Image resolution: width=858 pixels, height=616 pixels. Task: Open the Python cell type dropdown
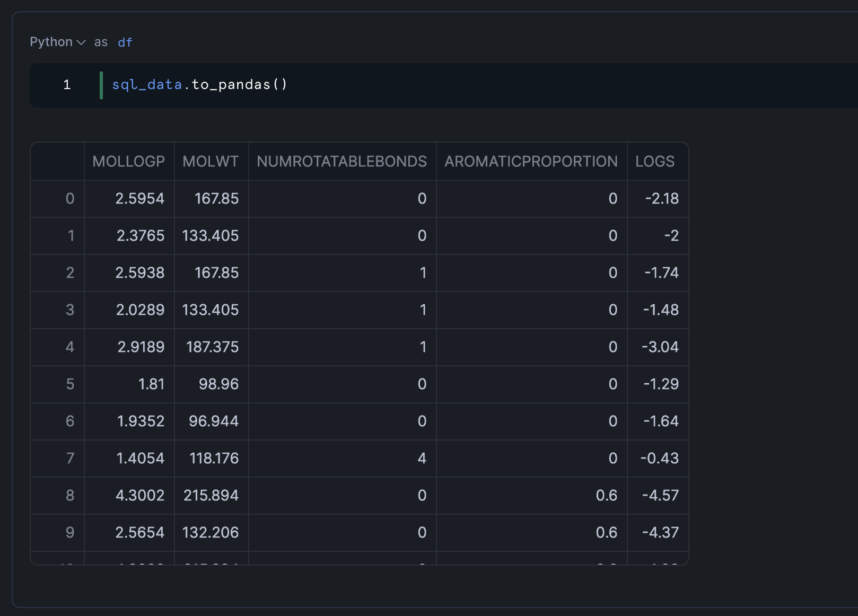point(57,42)
